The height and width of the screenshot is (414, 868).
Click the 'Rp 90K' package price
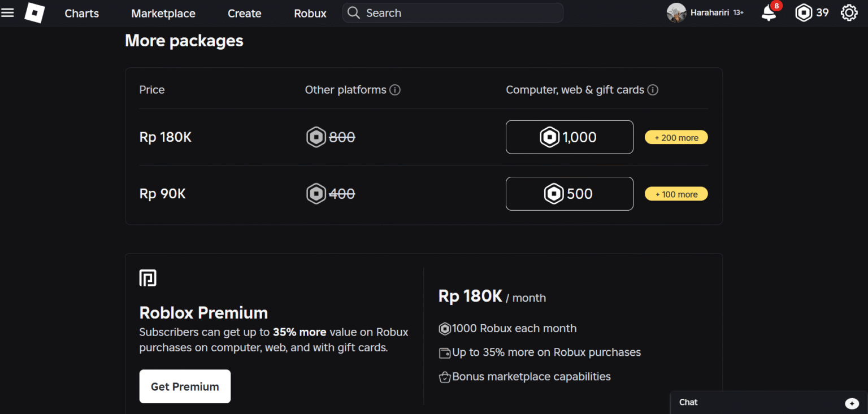(x=163, y=194)
